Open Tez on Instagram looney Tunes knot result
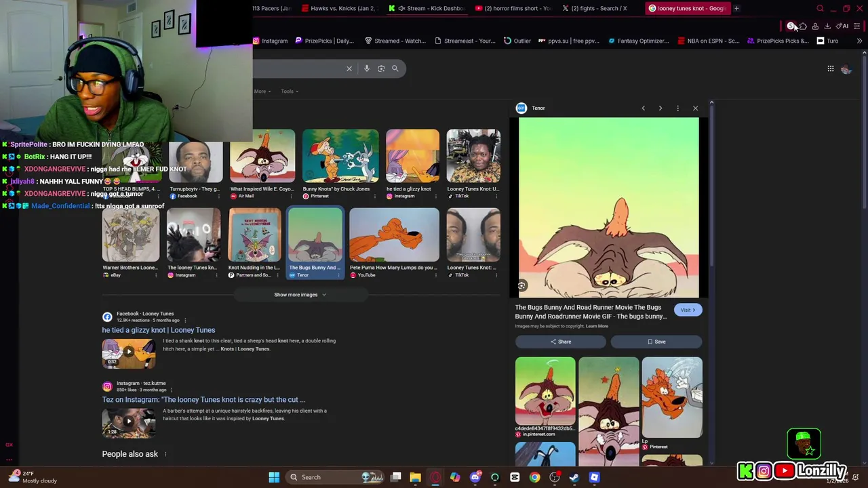Image resolution: width=868 pixels, height=488 pixels. point(203,400)
